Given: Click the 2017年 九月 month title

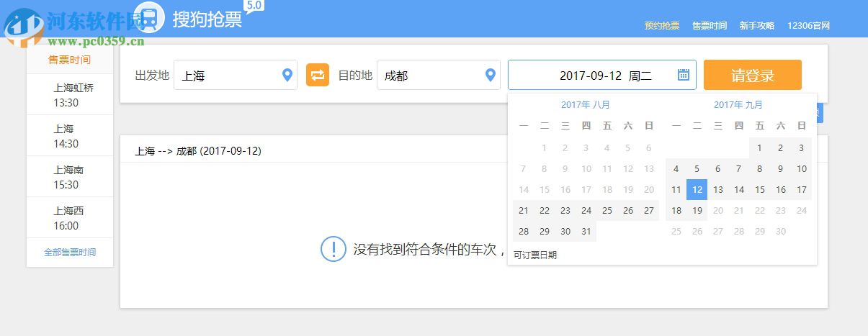Looking at the screenshot, I should click(738, 105).
